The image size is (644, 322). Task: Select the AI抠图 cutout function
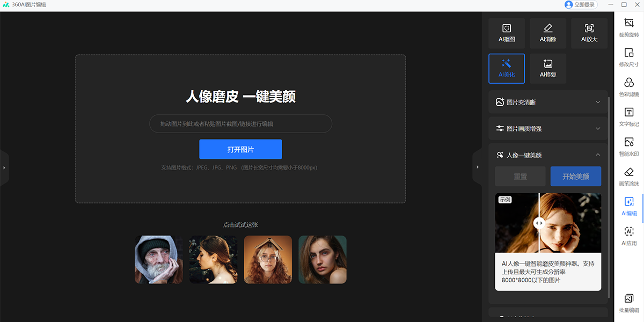coord(506,33)
